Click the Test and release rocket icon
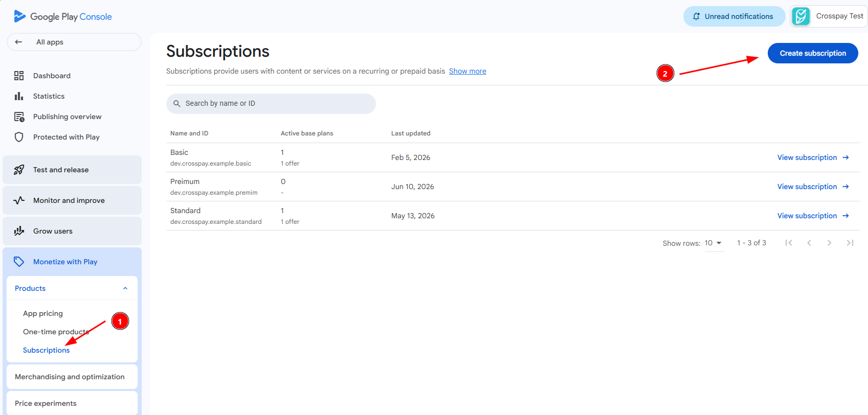 (x=19, y=170)
